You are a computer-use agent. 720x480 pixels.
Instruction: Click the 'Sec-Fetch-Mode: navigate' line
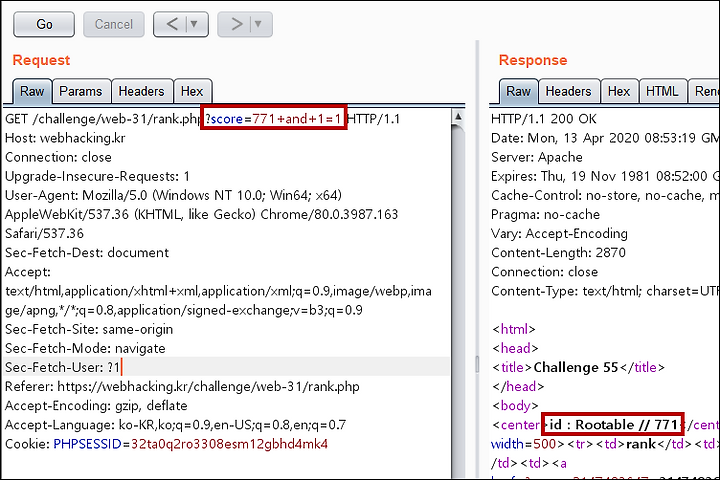point(85,349)
